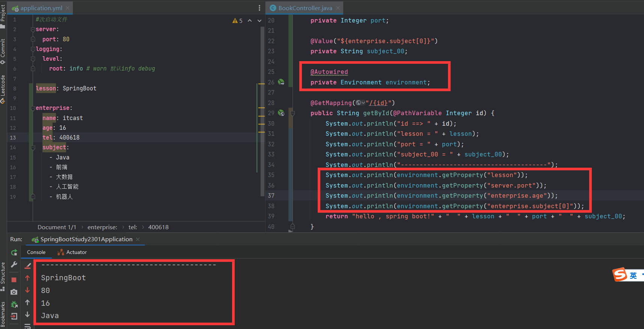Click '- 人工智能' list entry in yml
644x329 pixels.
click(64, 186)
